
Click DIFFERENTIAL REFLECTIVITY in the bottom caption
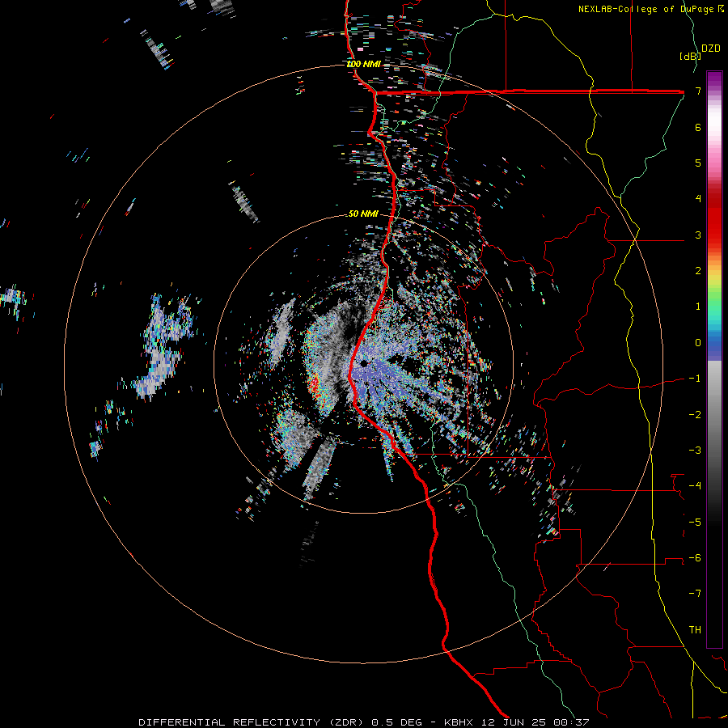pos(230,722)
